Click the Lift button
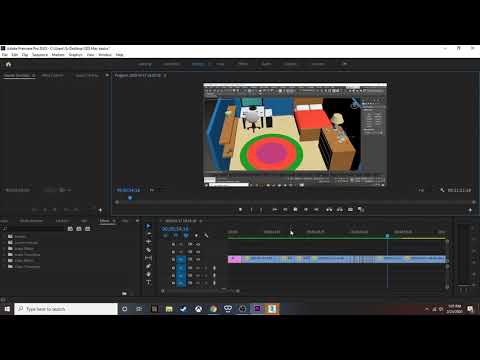Screen dimensions: 480x360 tap(329, 210)
